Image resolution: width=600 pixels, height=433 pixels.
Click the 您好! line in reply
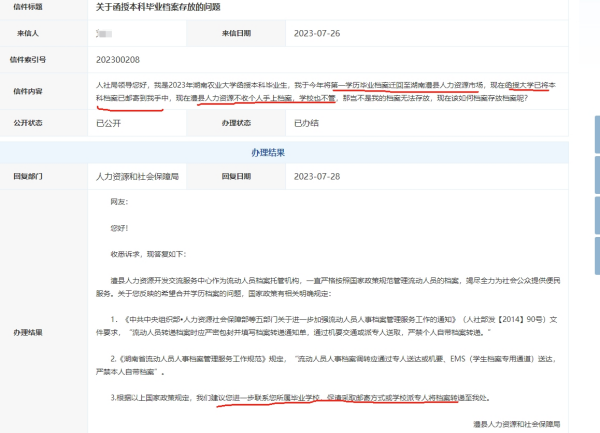(119, 228)
